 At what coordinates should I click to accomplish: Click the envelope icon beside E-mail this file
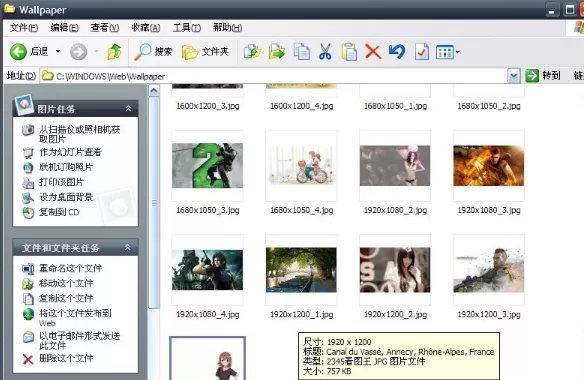click(x=28, y=337)
